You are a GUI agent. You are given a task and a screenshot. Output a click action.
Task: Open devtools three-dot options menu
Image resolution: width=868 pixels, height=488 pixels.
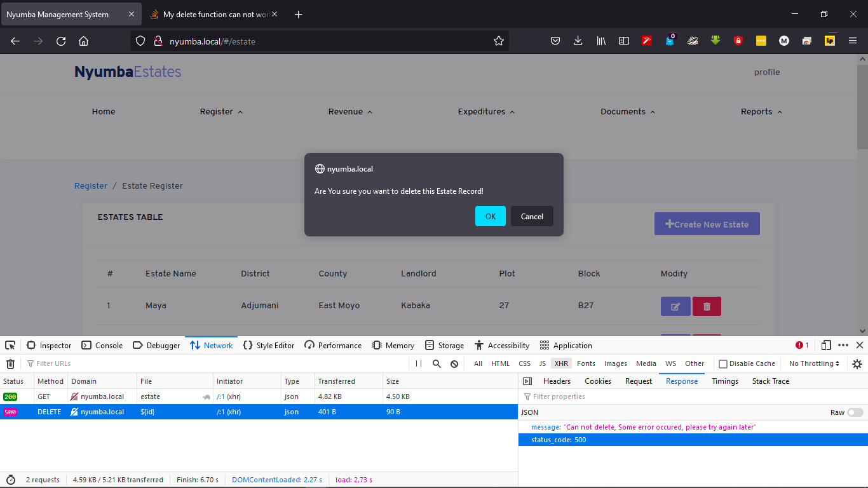pos(843,345)
